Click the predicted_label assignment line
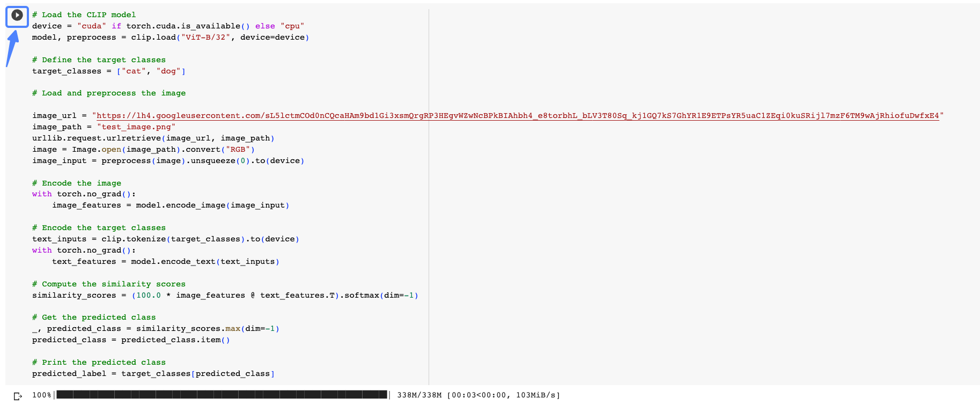This screenshot has height=413, width=980. [153, 374]
